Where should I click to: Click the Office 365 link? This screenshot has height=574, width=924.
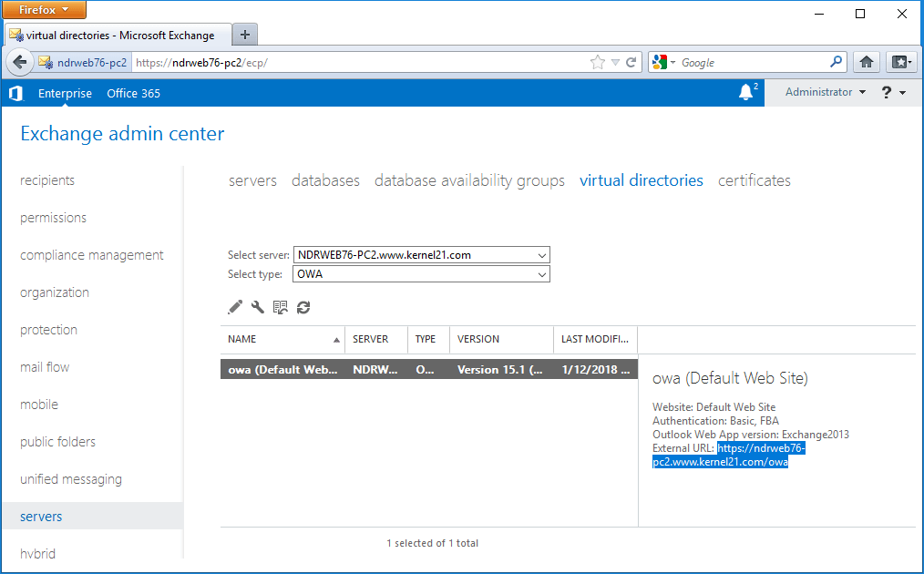coord(133,93)
